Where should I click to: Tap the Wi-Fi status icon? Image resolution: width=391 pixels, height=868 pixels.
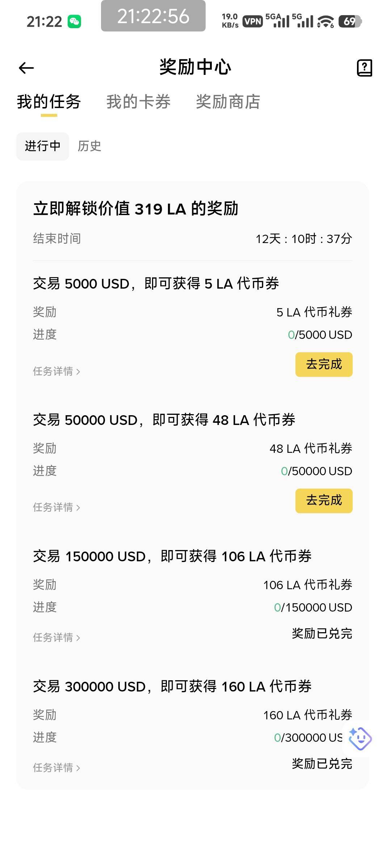coord(325,22)
